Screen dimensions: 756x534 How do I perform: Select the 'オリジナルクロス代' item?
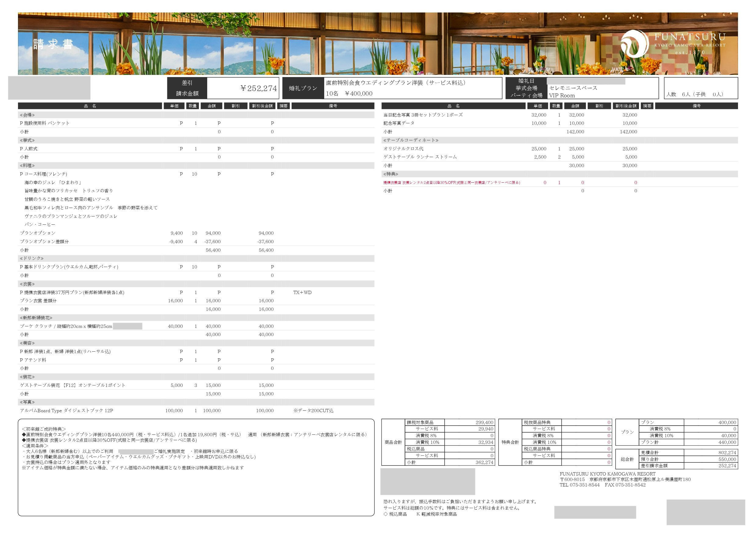[403, 149]
